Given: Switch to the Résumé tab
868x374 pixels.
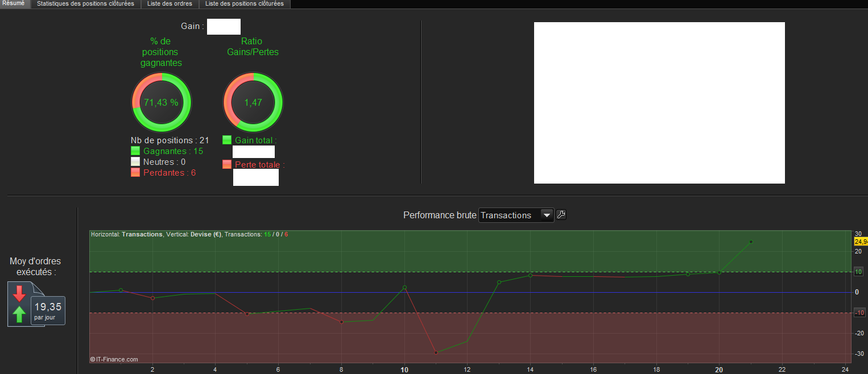Looking at the screenshot, I should [14, 3].
